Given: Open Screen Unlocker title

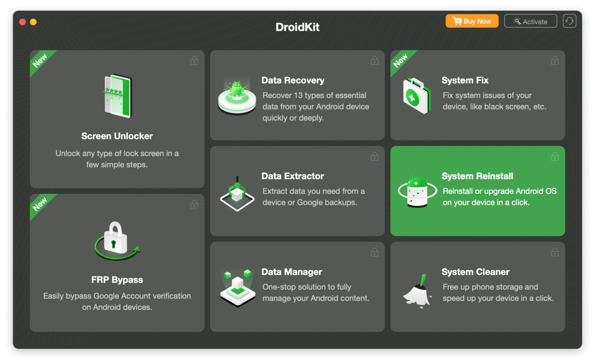Looking at the screenshot, I should pyautogui.click(x=117, y=136).
